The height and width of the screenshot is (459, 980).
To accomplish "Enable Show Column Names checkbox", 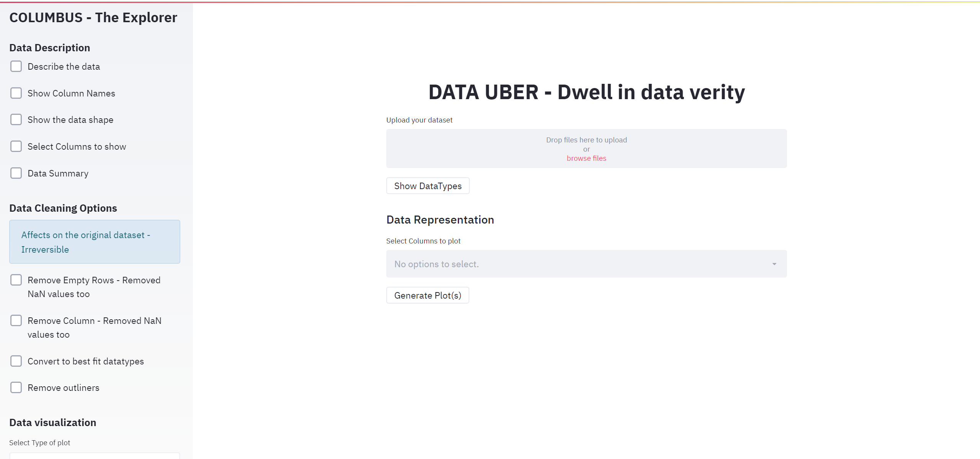I will coord(16,93).
